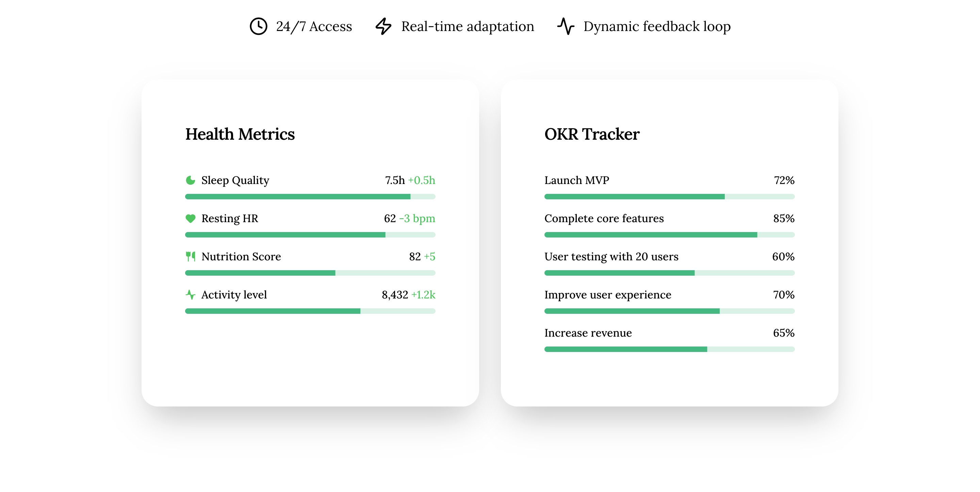Click the lightning bolt Real-time adaptation icon
This screenshot has width=980, height=492.
pos(383,26)
